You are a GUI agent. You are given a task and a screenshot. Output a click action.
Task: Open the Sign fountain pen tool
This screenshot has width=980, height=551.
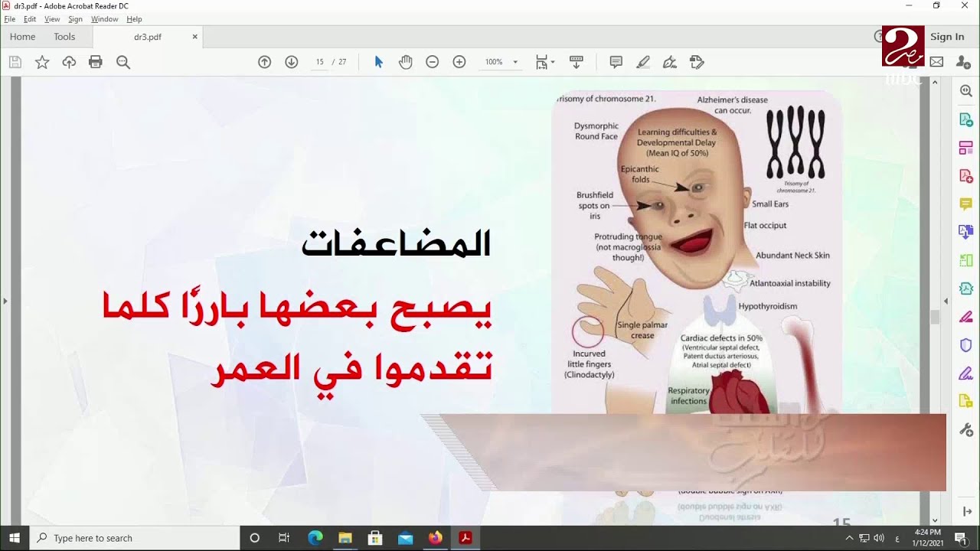point(670,62)
